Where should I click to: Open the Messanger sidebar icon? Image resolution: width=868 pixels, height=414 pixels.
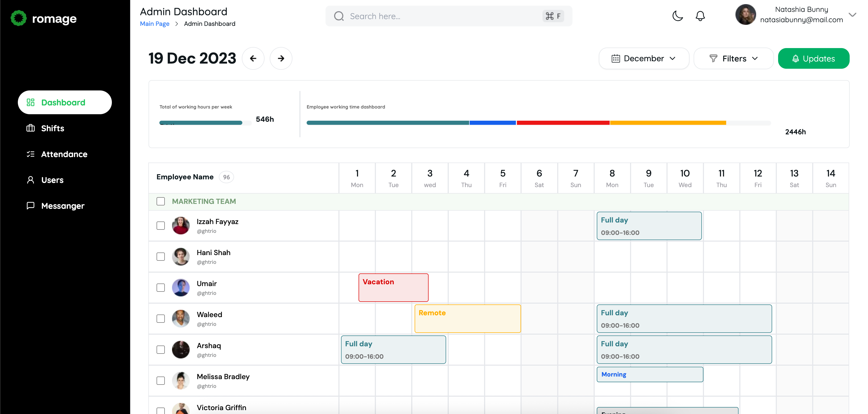[x=31, y=206]
